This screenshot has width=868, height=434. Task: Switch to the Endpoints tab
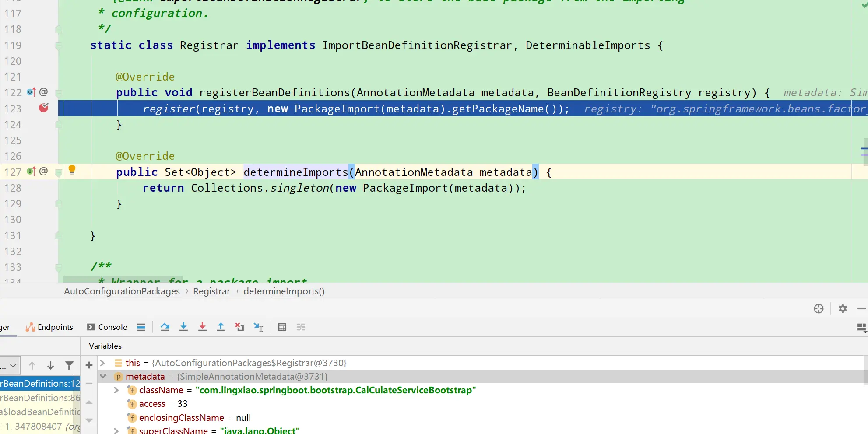(49, 327)
